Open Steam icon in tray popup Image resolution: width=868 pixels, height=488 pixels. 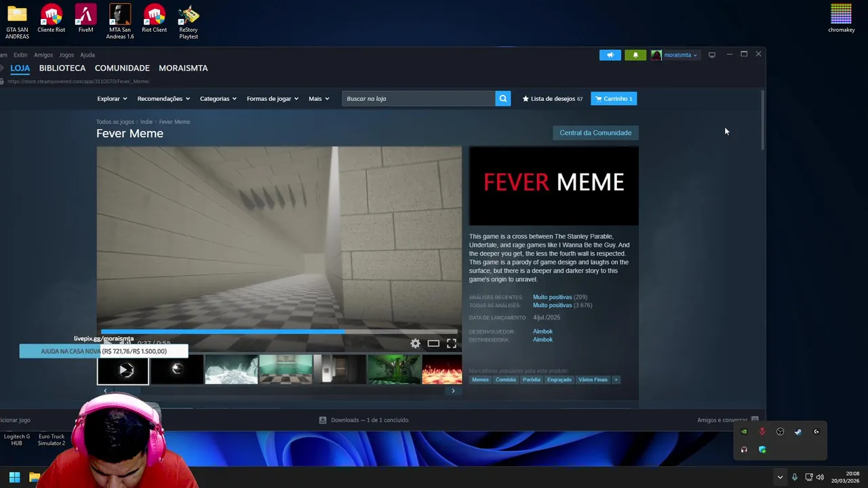[x=798, y=432]
